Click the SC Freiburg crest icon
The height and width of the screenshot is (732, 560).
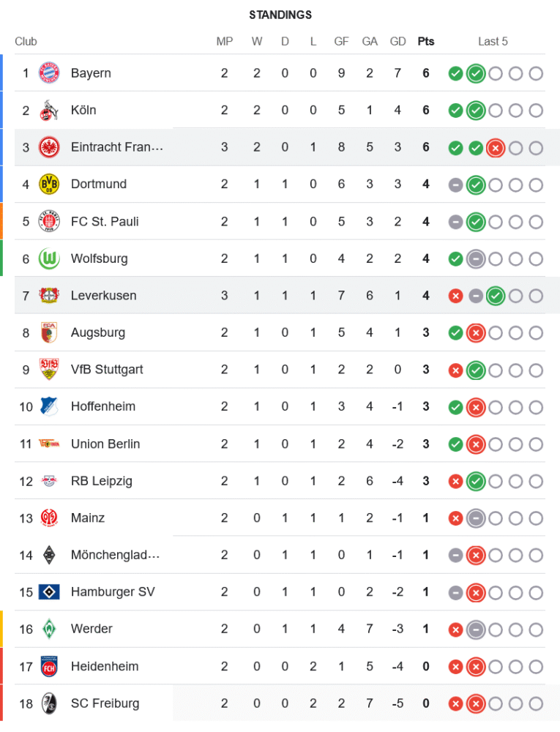click(49, 703)
